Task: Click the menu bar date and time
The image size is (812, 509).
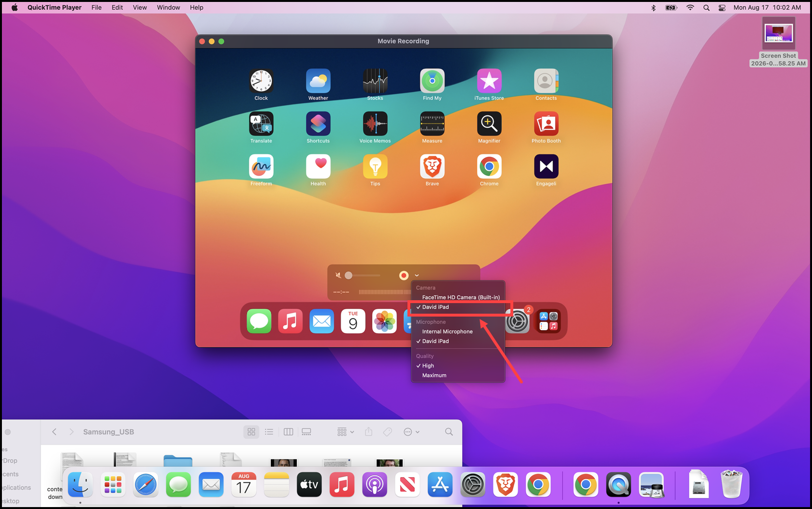Action: (x=767, y=8)
